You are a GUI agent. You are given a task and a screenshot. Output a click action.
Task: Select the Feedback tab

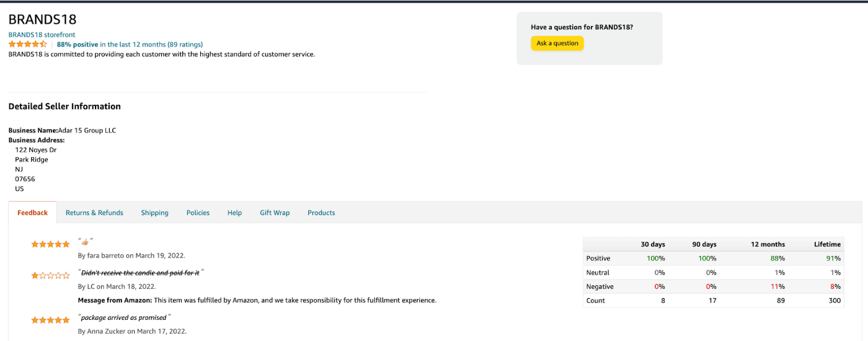tap(32, 213)
